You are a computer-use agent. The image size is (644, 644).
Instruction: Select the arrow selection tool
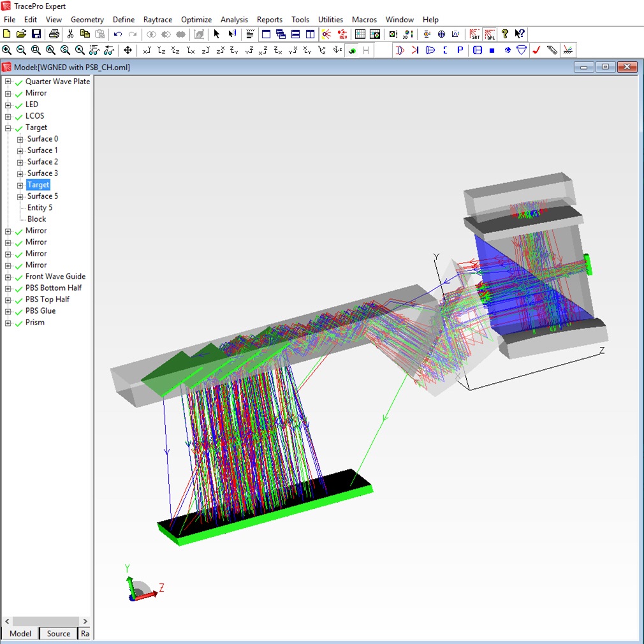tap(216, 34)
